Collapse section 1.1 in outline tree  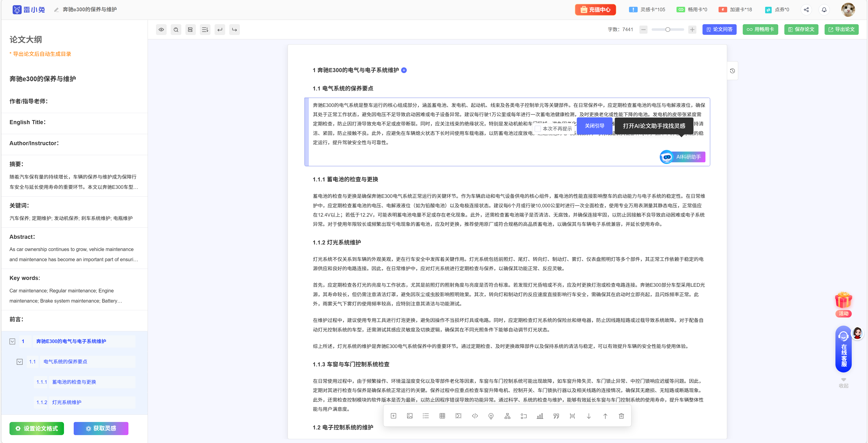(19, 361)
